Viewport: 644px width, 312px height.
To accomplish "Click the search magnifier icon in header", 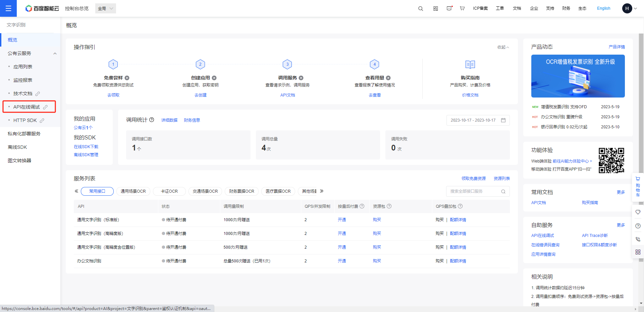I will pyautogui.click(x=421, y=8).
